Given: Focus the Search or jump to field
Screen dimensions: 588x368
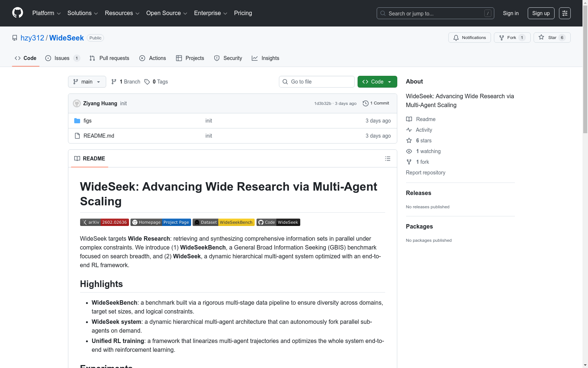Looking at the screenshot, I should point(435,13).
